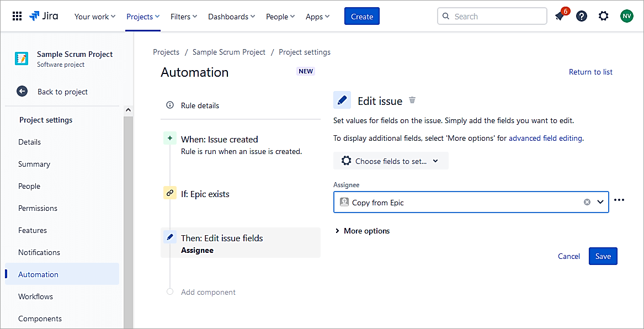Screen dimensions: 644x329
Task: Open the Dashboards menu
Action: click(231, 17)
